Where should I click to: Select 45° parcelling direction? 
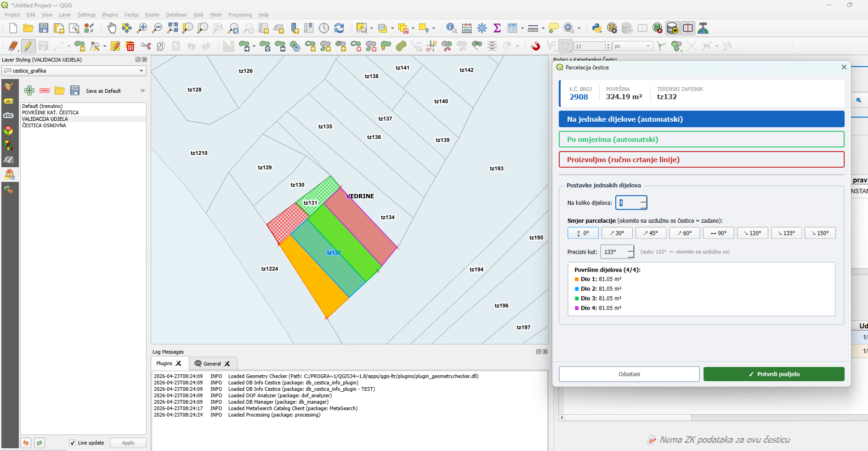(x=651, y=233)
